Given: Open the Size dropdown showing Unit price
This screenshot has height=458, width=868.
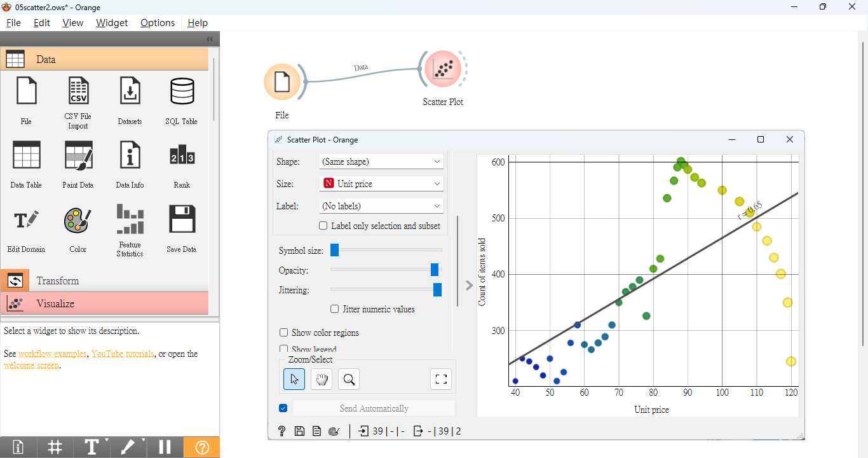Looking at the screenshot, I should point(381,184).
